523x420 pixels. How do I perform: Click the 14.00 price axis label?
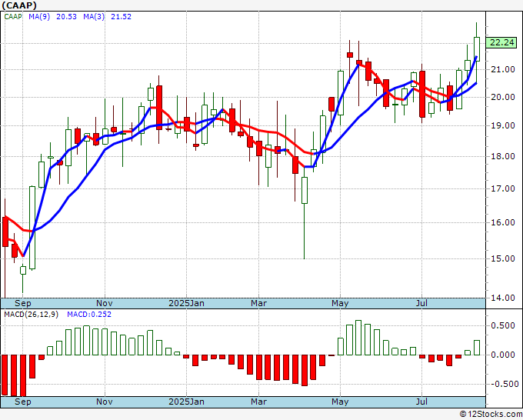click(503, 298)
